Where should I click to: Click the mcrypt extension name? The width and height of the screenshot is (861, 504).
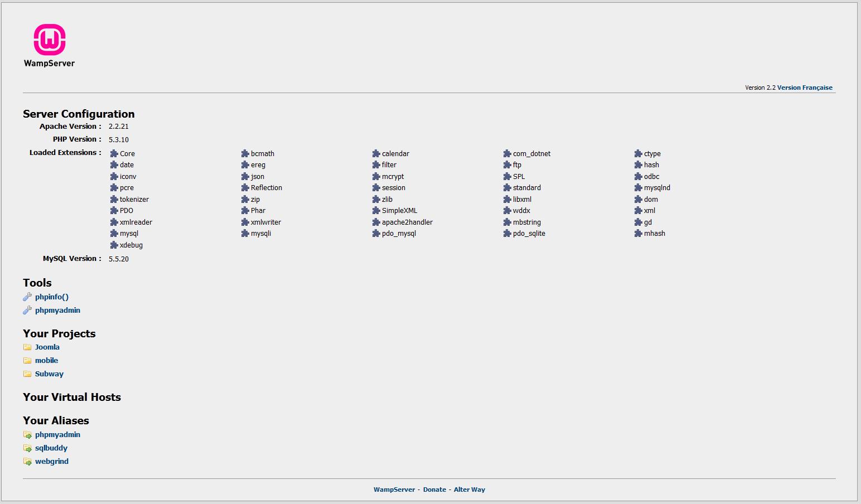pos(393,176)
